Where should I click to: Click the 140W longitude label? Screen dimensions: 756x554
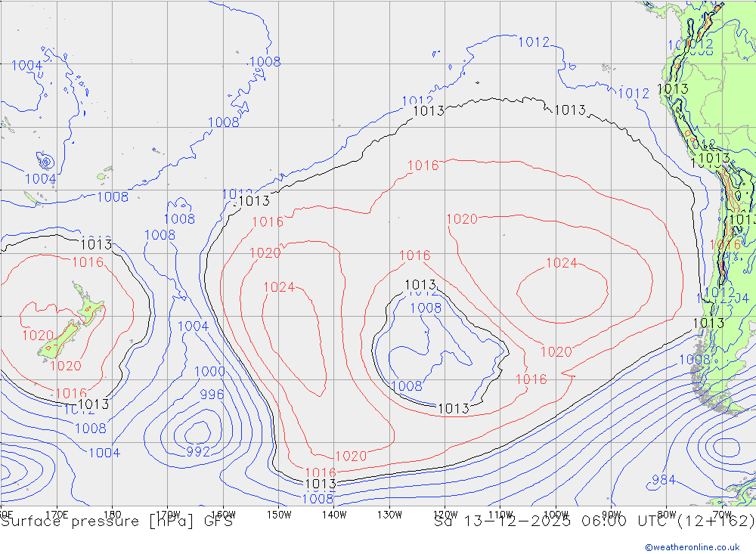click(334, 515)
